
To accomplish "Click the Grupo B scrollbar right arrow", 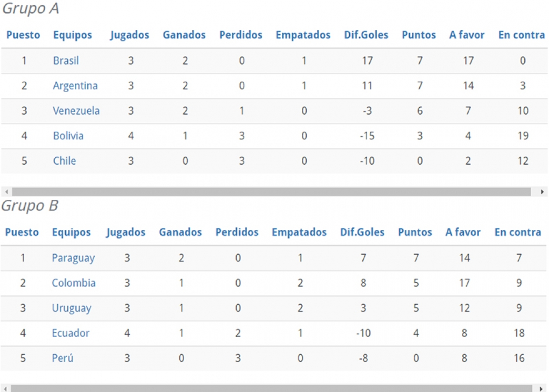I will 541,388.
